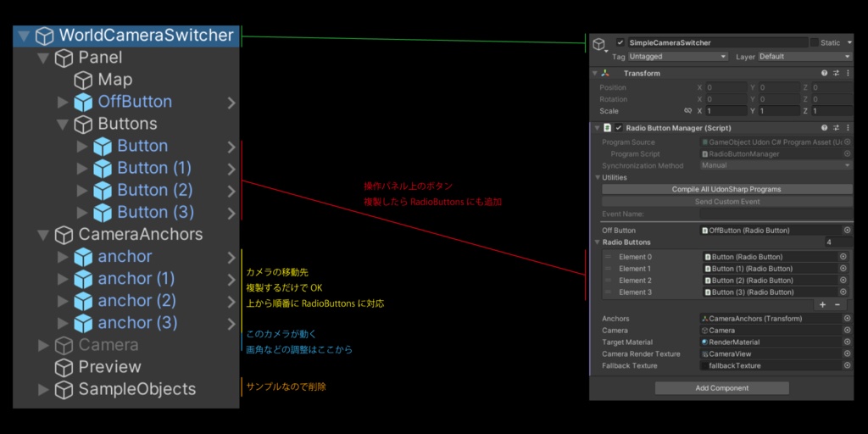Screen dimensions: 868x434
Task: Open object picker for Anchors field
Action: tap(847, 319)
